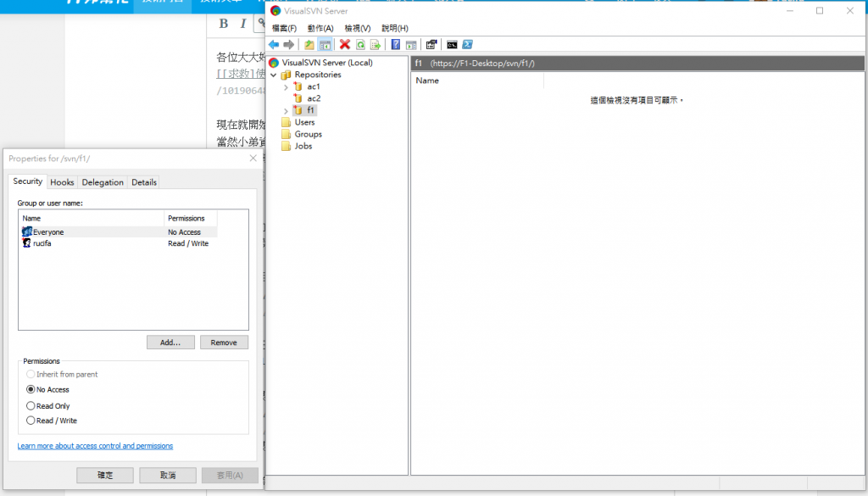Image resolution: width=868 pixels, height=496 pixels.
Task: Select the Read Only radio button
Action: tap(31, 406)
